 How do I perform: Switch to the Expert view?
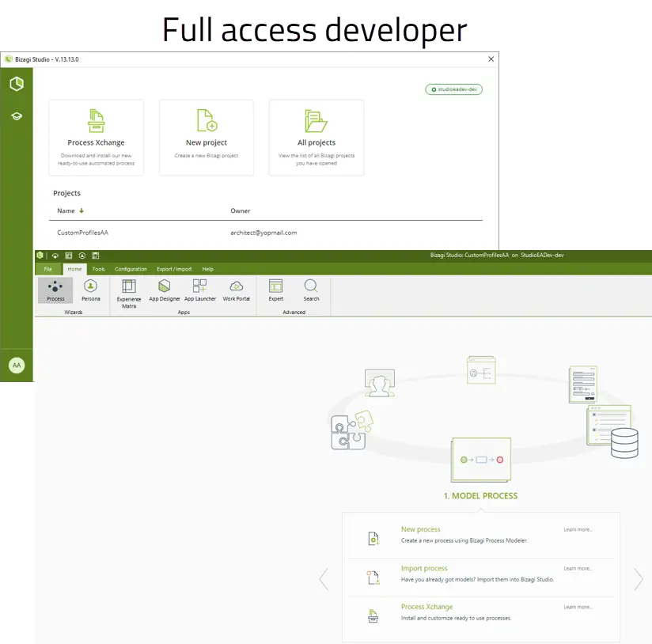pyautogui.click(x=275, y=290)
